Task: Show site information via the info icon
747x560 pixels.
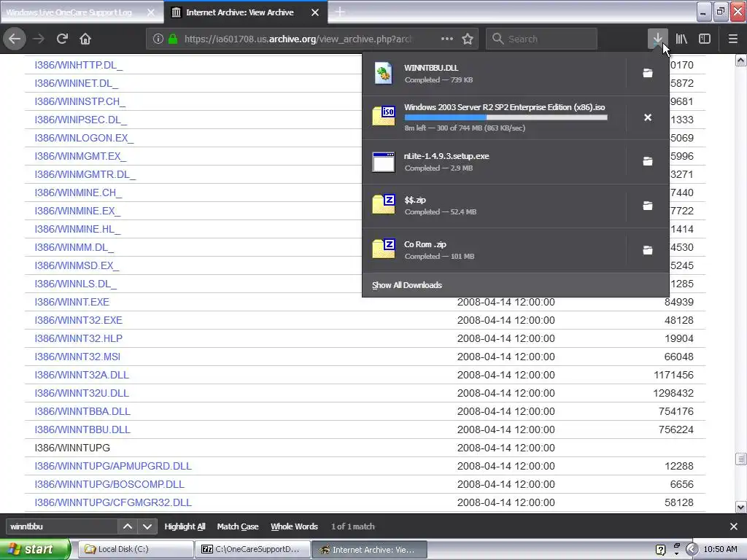Action: 158,39
